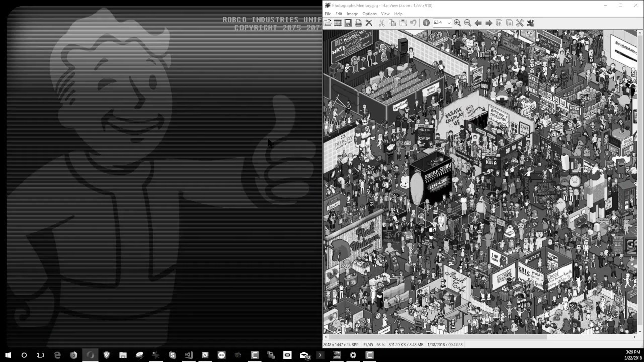Open Task View on the taskbar
This screenshot has width=644, height=362.
click(x=40, y=355)
